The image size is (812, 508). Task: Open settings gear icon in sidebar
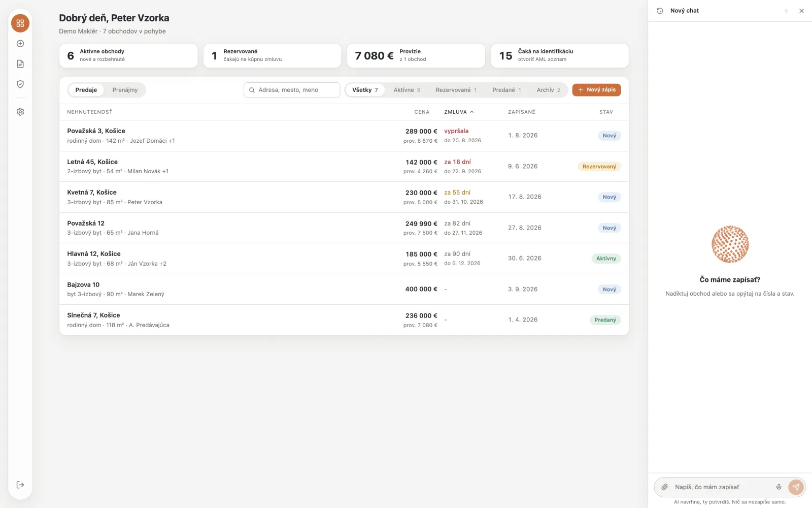click(x=20, y=112)
